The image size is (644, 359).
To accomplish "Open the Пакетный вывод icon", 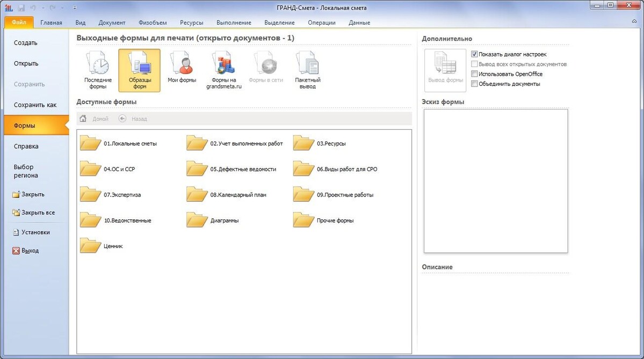I will pyautogui.click(x=308, y=70).
